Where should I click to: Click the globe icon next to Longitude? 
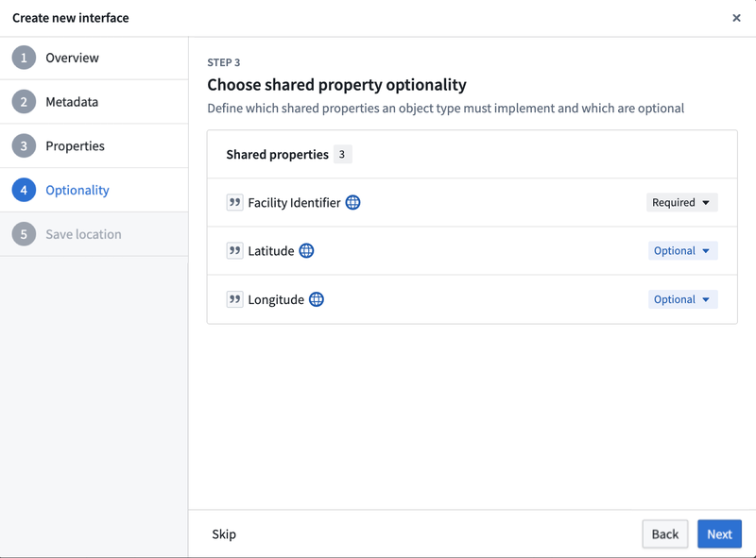[317, 299]
